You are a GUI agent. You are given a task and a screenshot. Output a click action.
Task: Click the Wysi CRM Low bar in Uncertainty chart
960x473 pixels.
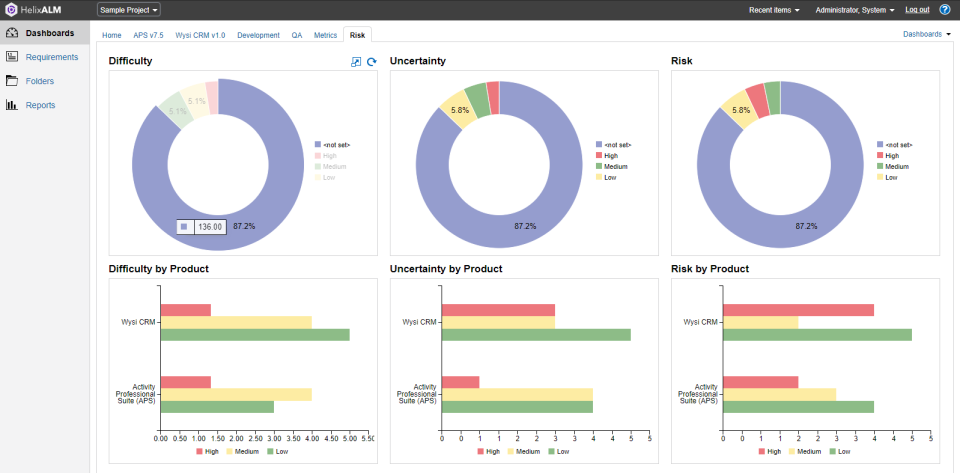click(x=536, y=335)
